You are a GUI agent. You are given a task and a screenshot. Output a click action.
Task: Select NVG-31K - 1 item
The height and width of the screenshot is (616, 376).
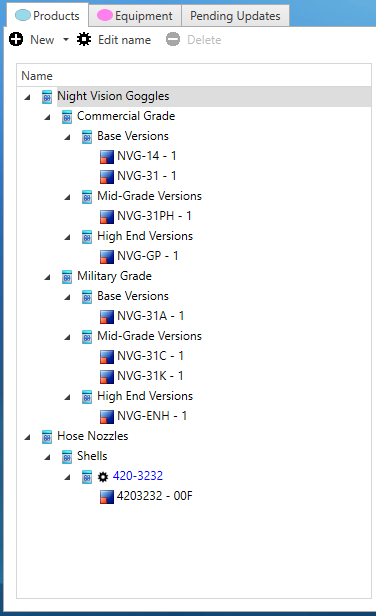pyautogui.click(x=150, y=376)
